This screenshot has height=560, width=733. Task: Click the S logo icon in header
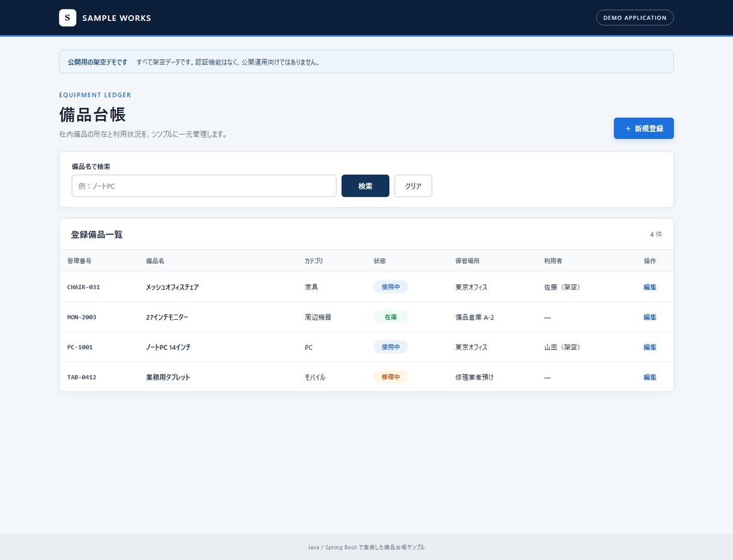pos(67,18)
